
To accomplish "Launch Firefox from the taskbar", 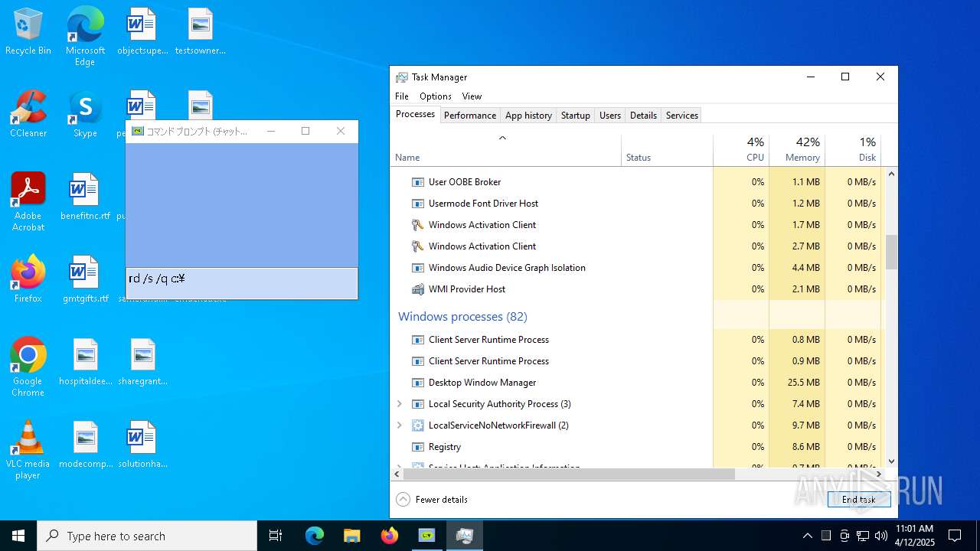I will pyautogui.click(x=390, y=536).
